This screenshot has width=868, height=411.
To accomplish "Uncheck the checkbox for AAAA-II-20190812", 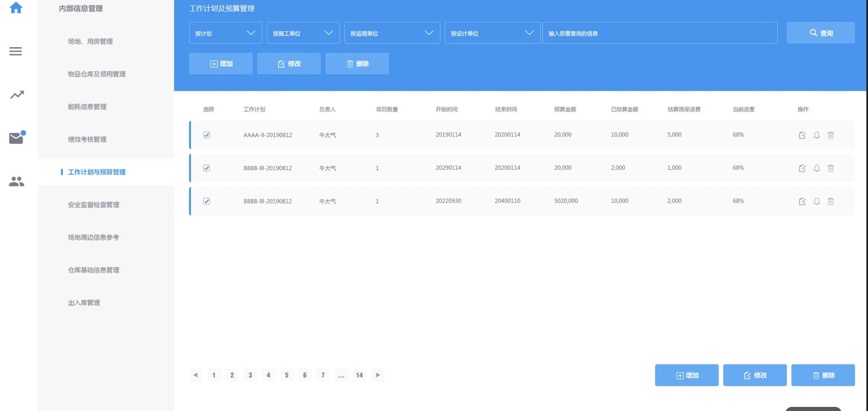I will [207, 135].
